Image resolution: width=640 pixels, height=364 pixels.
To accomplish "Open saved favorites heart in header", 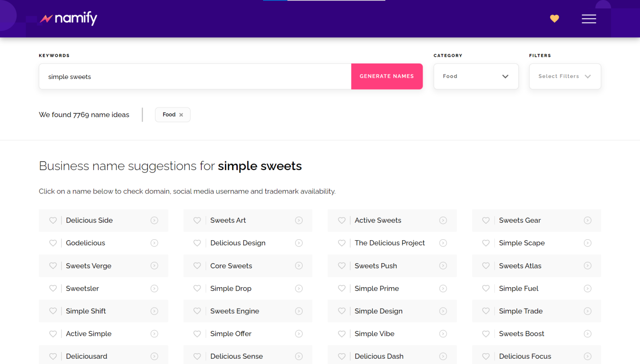I will [x=554, y=19].
